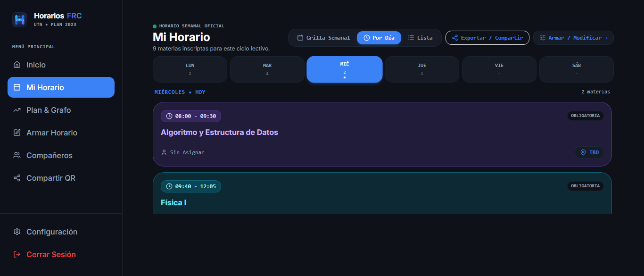Click the Armar / Modificar button

573,38
